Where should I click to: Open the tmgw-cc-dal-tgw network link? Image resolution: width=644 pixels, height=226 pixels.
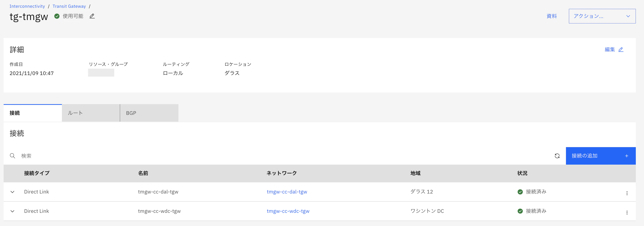tap(287, 192)
